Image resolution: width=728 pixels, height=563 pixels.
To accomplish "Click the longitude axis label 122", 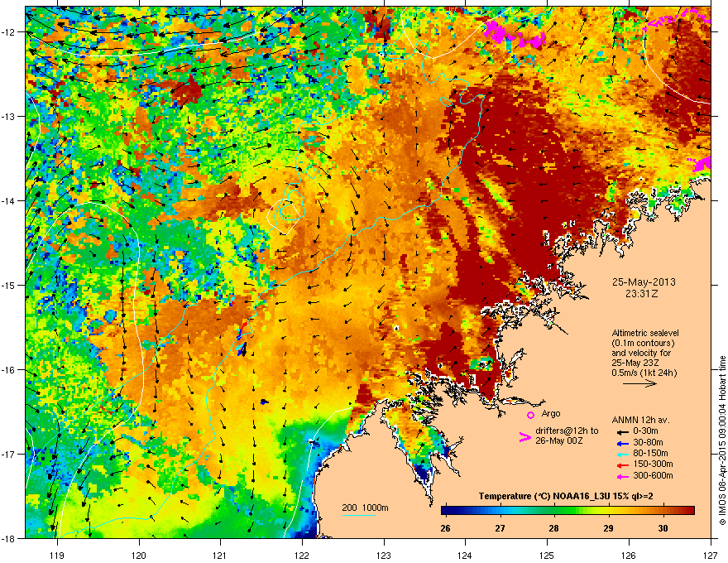I will click(302, 555).
